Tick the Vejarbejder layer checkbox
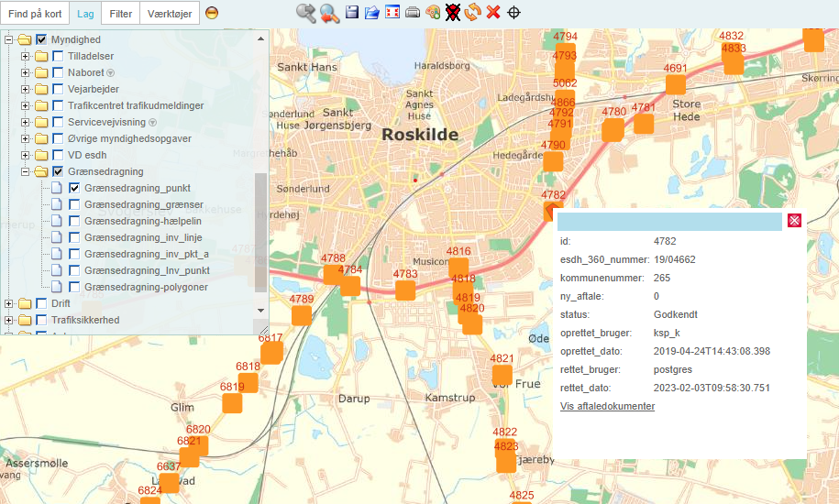The image size is (839, 504). click(x=58, y=89)
